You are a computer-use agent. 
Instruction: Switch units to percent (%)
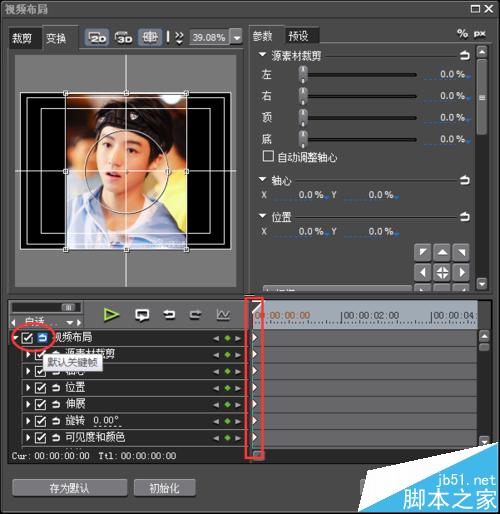click(462, 33)
